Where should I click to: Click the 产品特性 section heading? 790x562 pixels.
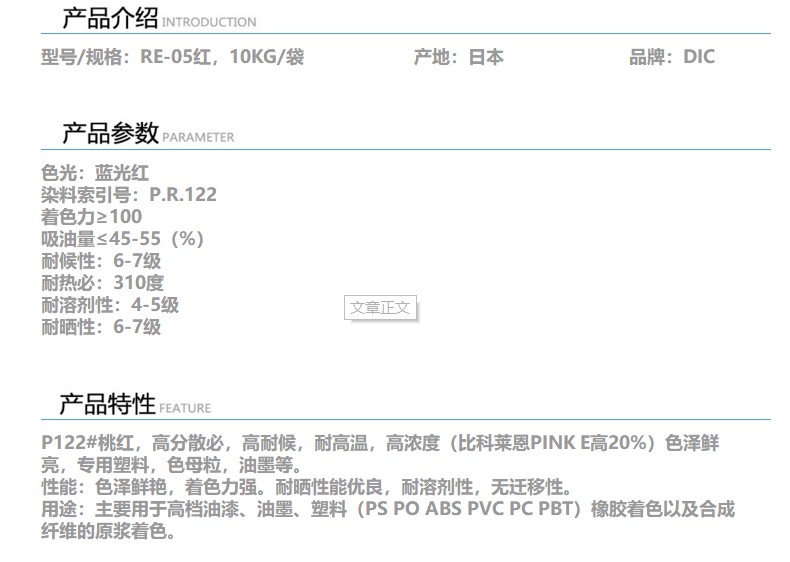[x=107, y=404]
